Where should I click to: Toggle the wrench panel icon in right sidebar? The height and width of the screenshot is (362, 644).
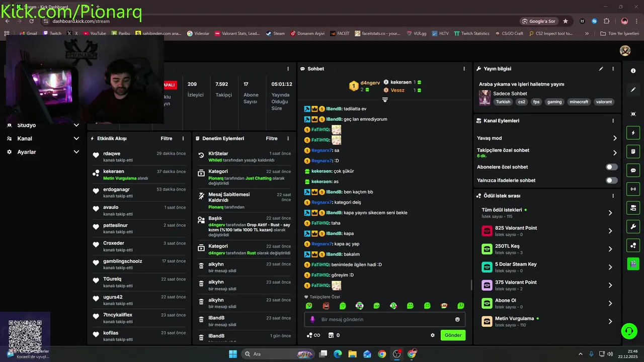633,226
